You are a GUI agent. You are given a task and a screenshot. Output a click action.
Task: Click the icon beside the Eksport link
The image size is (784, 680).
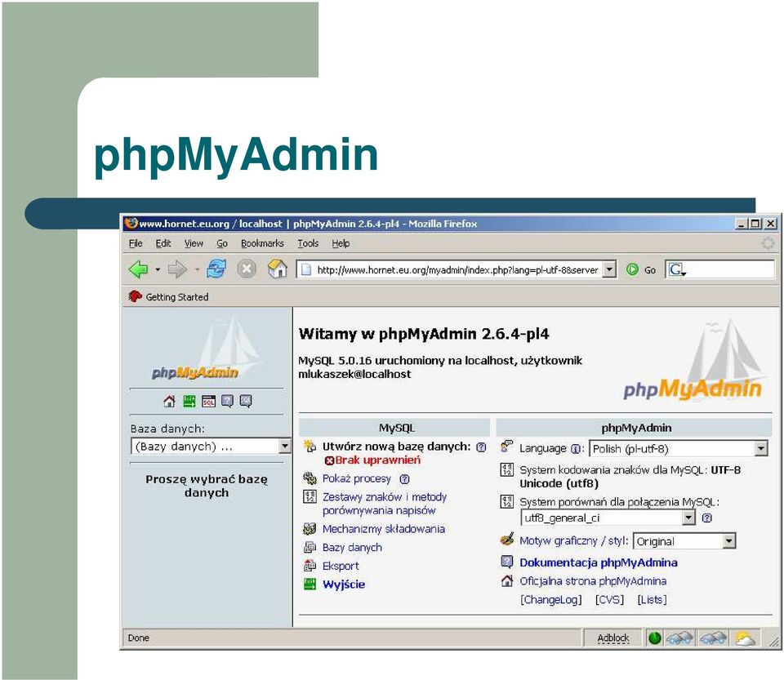[310, 566]
